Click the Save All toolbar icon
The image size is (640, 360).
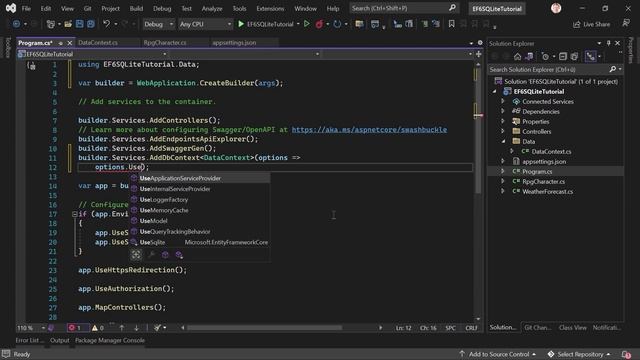(91, 24)
